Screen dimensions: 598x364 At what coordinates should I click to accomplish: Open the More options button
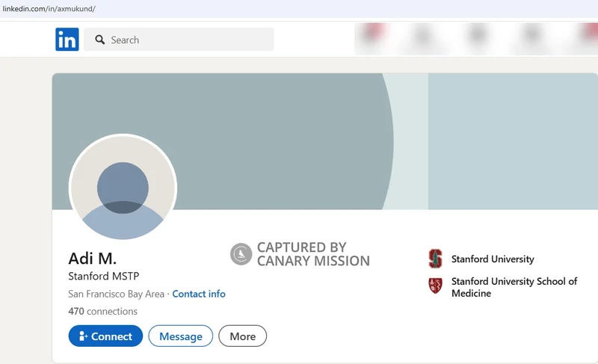point(242,336)
